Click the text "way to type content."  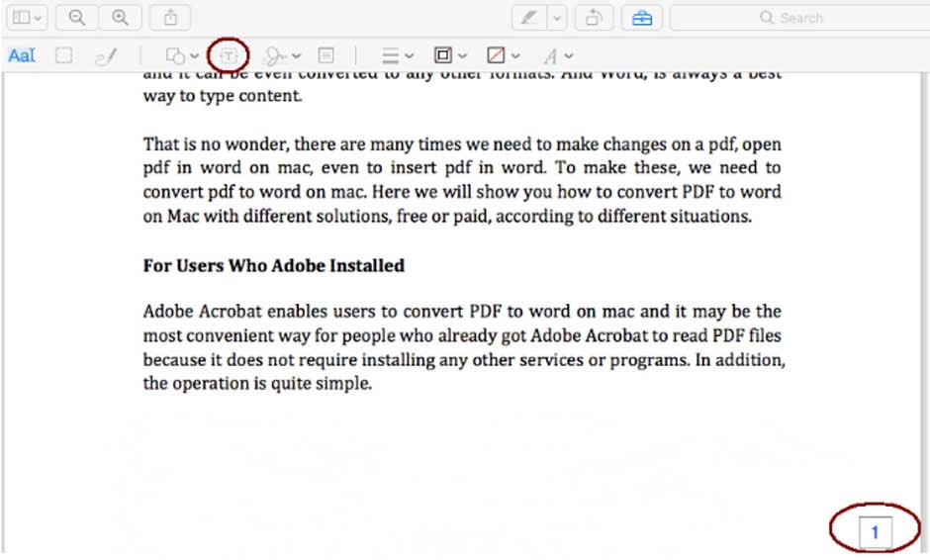[223, 96]
